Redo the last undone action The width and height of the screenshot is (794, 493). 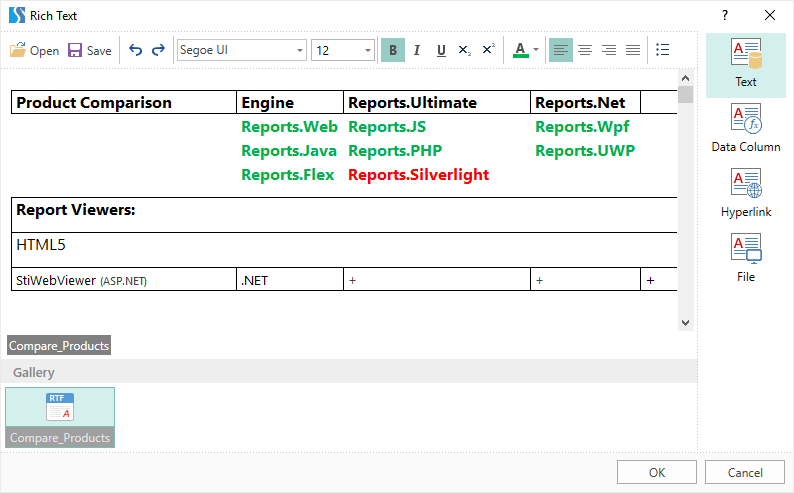tap(158, 50)
